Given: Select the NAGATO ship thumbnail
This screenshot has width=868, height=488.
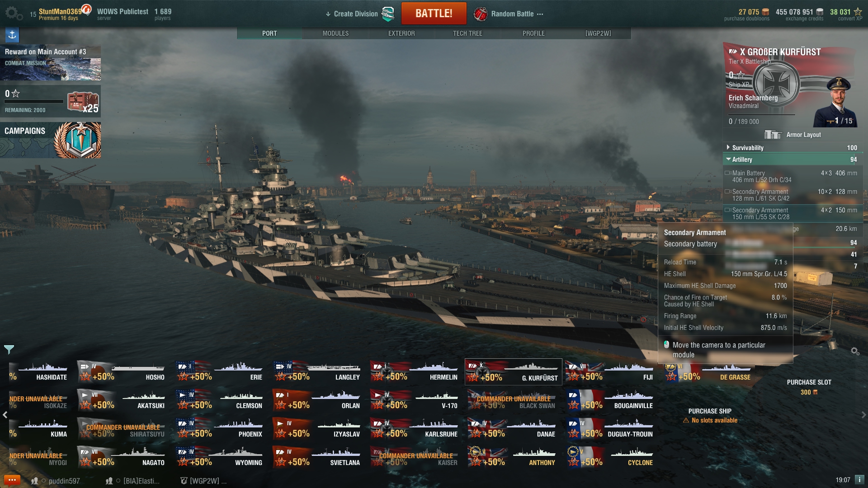Looking at the screenshot, I should tap(122, 457).
